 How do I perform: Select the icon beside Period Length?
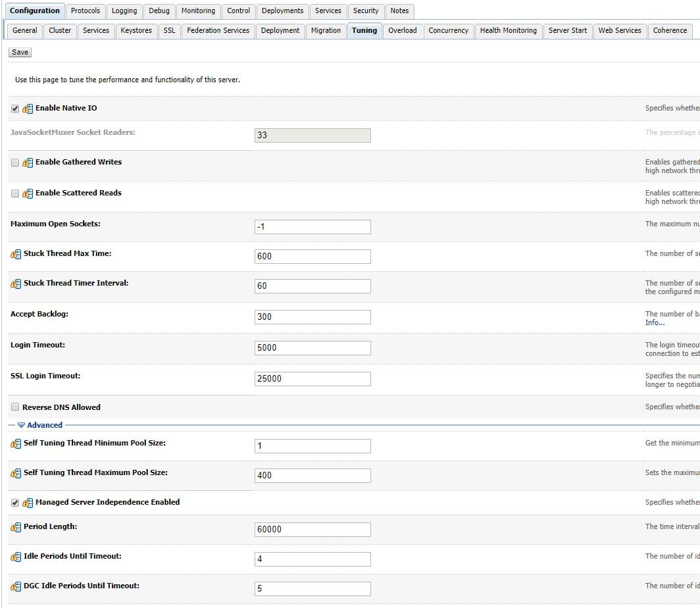pyautogui.click(x=14, y=526)
